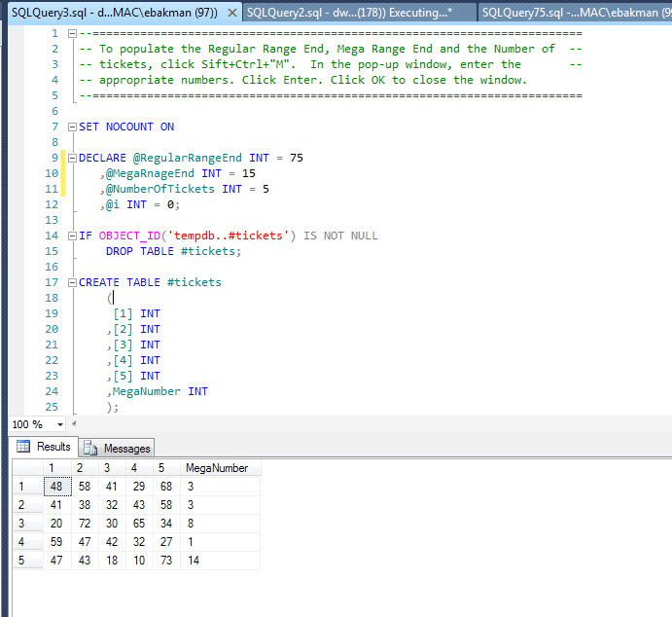Image resolution: width=672 pixels, height=617 pixels.
Task: Collapse the SET NOCOUNT ON region
Action: [x=72, y=127]
